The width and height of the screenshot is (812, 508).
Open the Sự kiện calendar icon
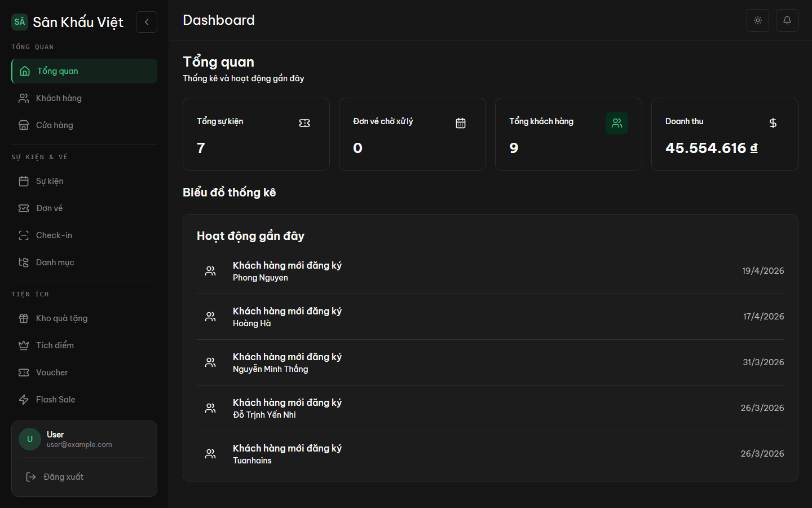click(24, 181)
